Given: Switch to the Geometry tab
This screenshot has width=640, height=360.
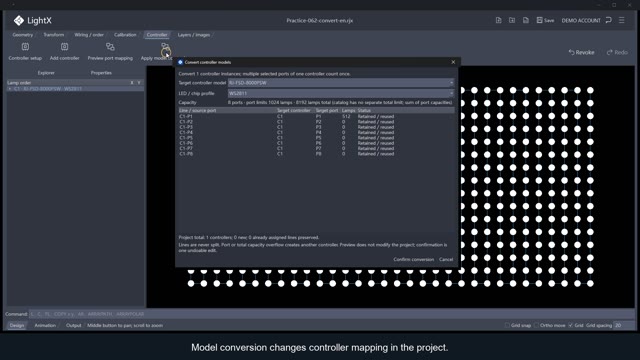Looking at the screenshot, I should click(22, 35).
